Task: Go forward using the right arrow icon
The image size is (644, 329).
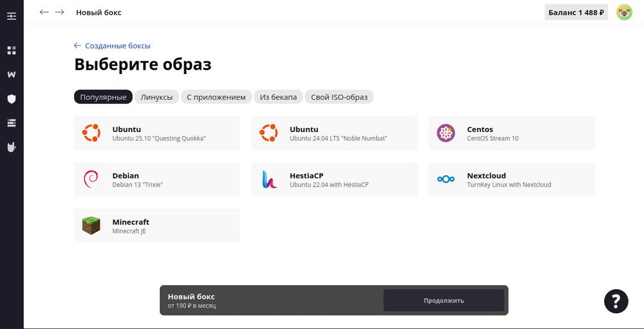Action: coord(60,12)
